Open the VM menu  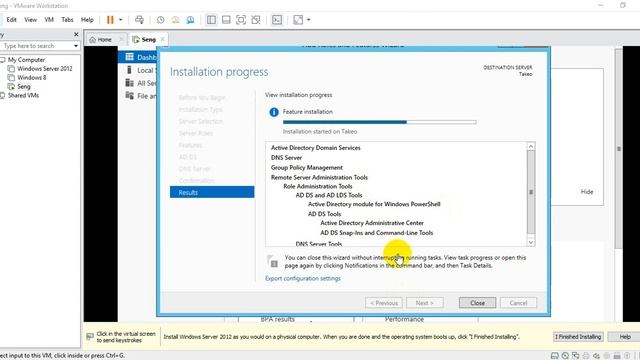pyautogui.click(x=49, y=20)
